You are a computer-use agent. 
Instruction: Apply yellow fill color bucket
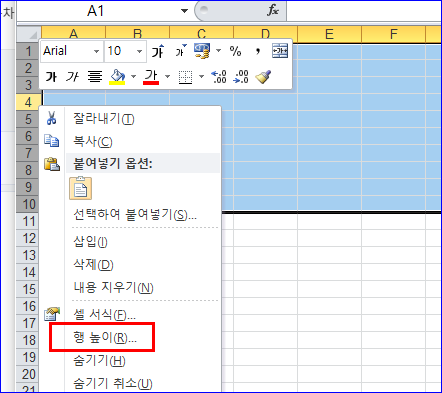coord(117,77)
